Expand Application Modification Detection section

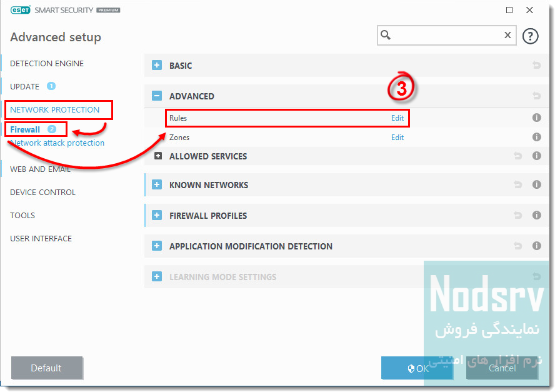157,246
